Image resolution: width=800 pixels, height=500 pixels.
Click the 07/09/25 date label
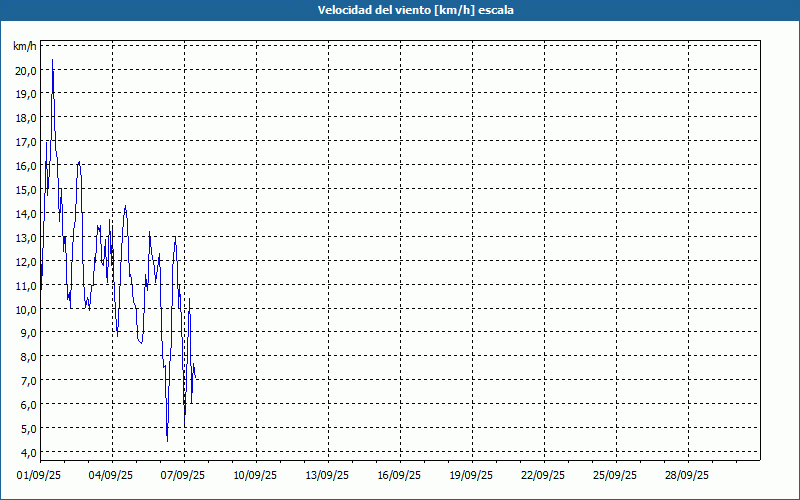183,475
